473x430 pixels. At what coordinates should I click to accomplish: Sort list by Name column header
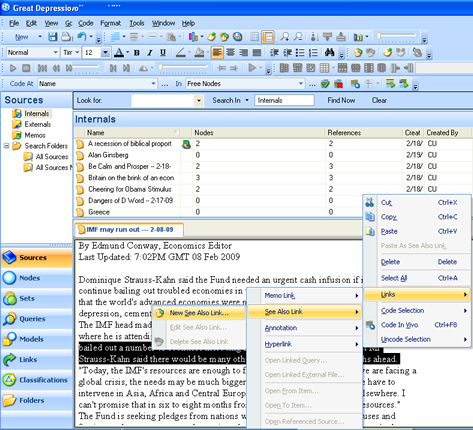click(x=133, y=133)
